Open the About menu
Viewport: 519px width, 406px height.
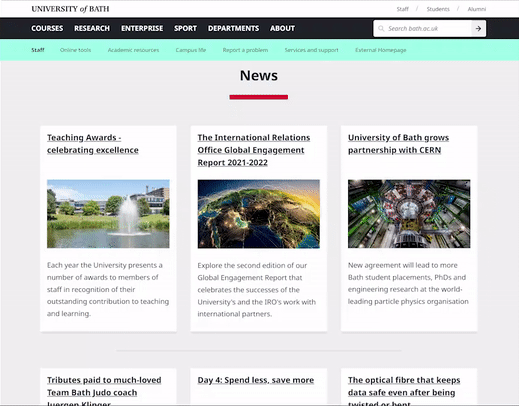coord(282,28)
